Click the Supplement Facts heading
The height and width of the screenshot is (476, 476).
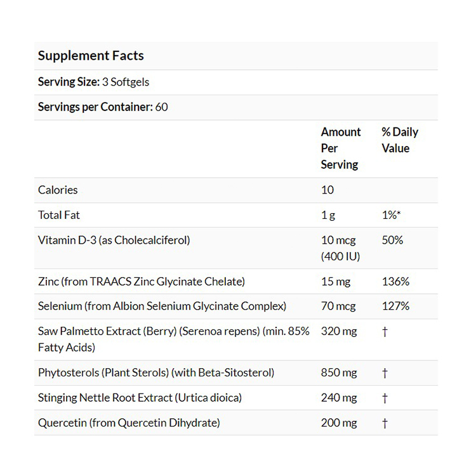91,56
